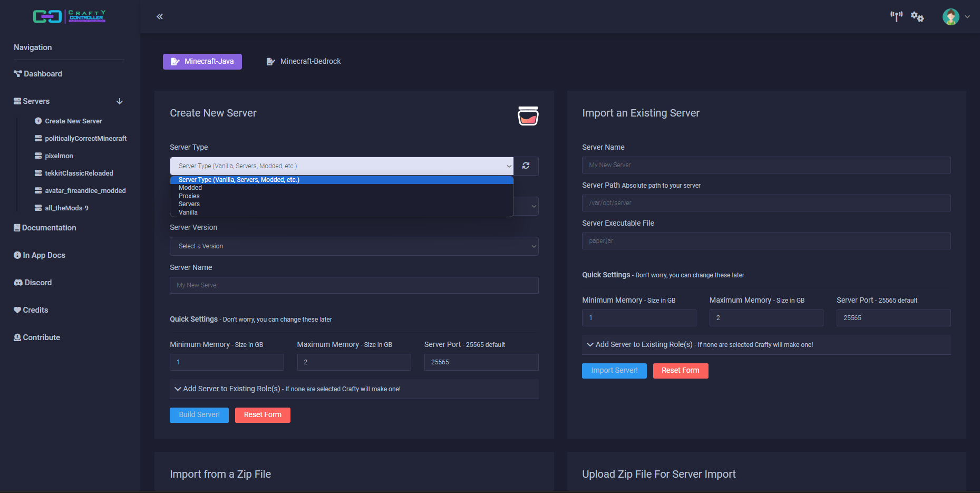Screen dimensions: 980x493
Task: Edit import Server Port field
Action: point(894,318)
